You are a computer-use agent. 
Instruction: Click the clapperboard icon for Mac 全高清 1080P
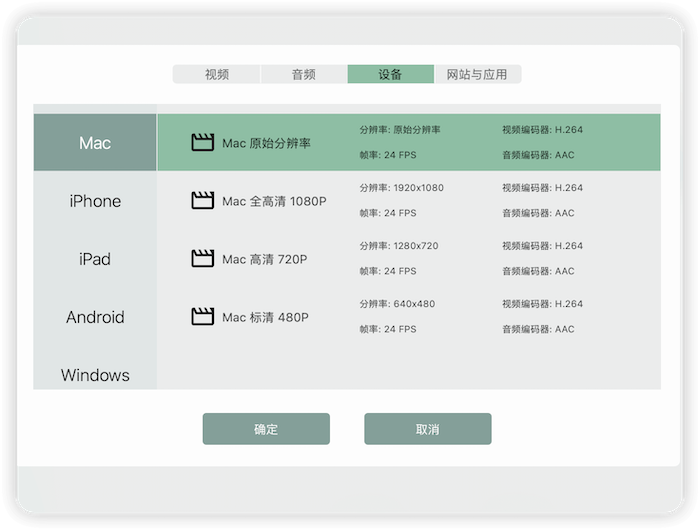point(203,201)
